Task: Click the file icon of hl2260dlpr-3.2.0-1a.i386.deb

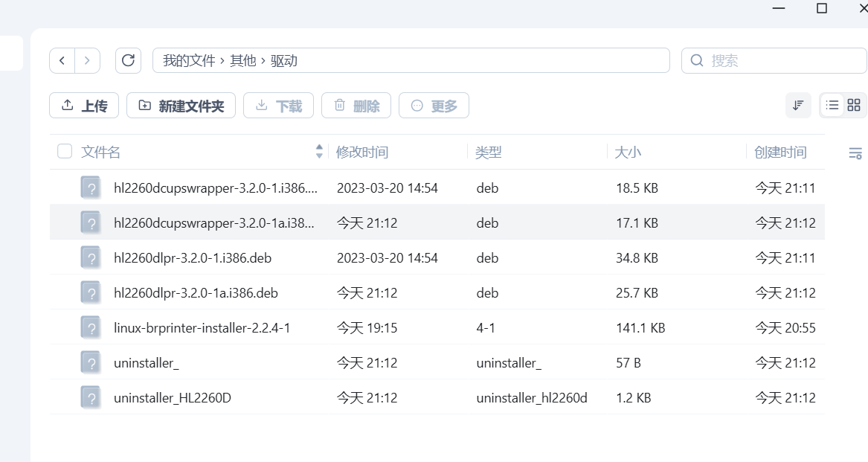Action: 90,292
